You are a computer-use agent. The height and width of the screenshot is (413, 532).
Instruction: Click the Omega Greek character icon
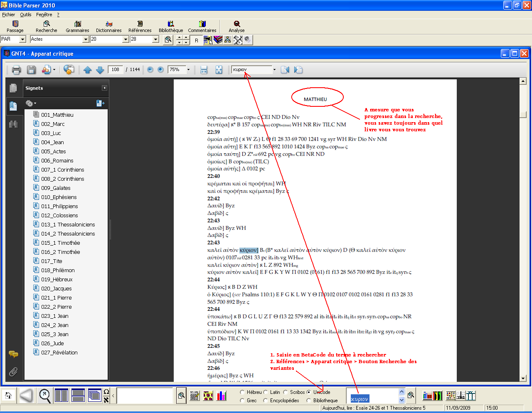[x=106, y=392]
